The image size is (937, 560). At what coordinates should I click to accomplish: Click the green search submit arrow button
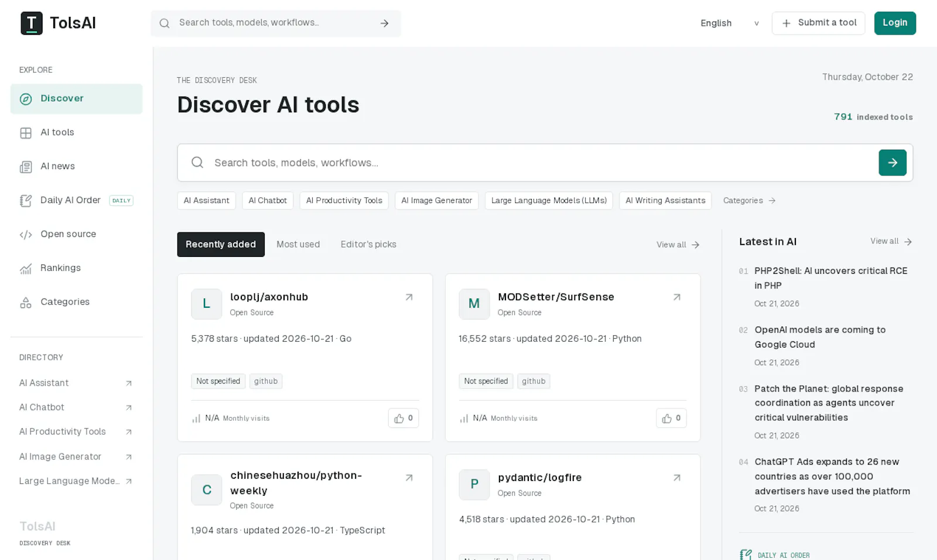892,163
